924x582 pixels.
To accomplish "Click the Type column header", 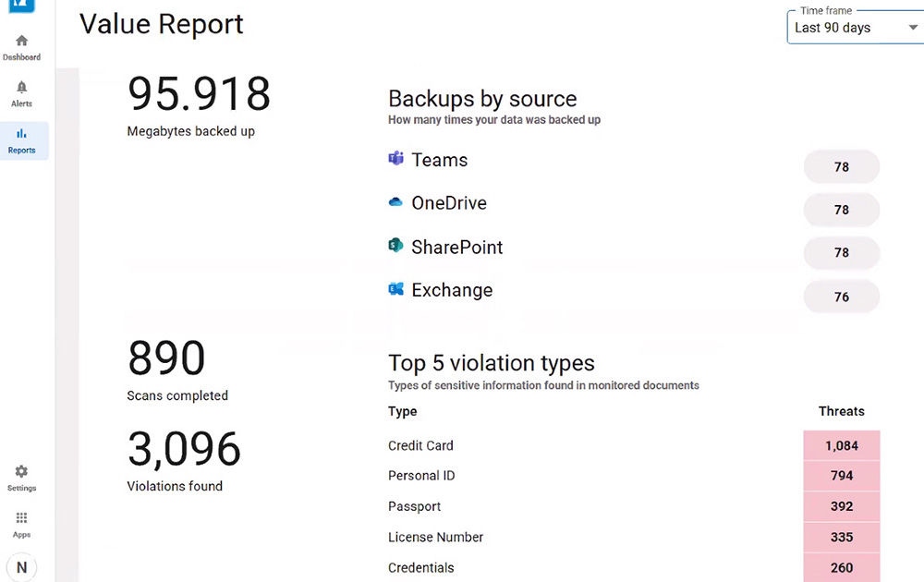I will [x=403, y=412].
